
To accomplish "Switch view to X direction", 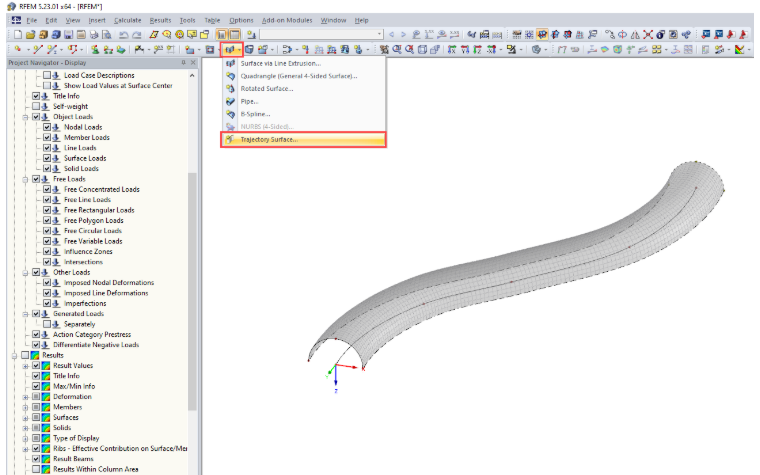I will [x=452, y=49].
